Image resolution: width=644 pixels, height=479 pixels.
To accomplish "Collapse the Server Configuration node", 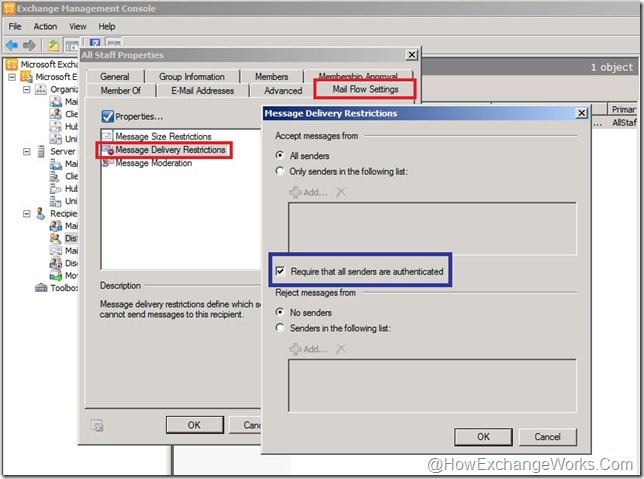I will (27, 152).
